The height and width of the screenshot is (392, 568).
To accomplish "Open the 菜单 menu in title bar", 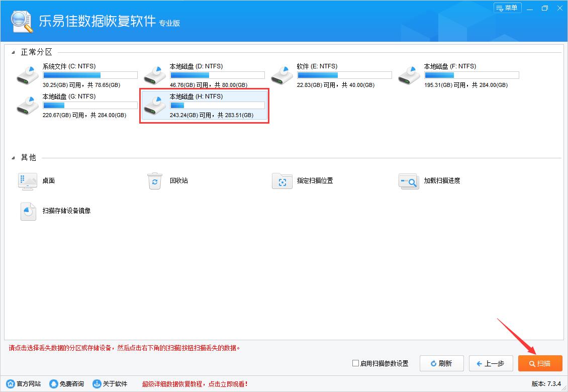I will pos(507,8).
